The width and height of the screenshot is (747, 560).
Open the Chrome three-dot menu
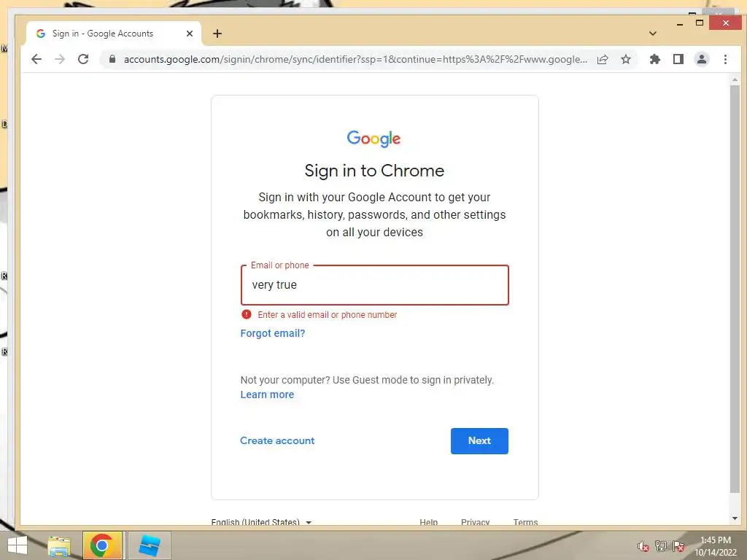725,59
